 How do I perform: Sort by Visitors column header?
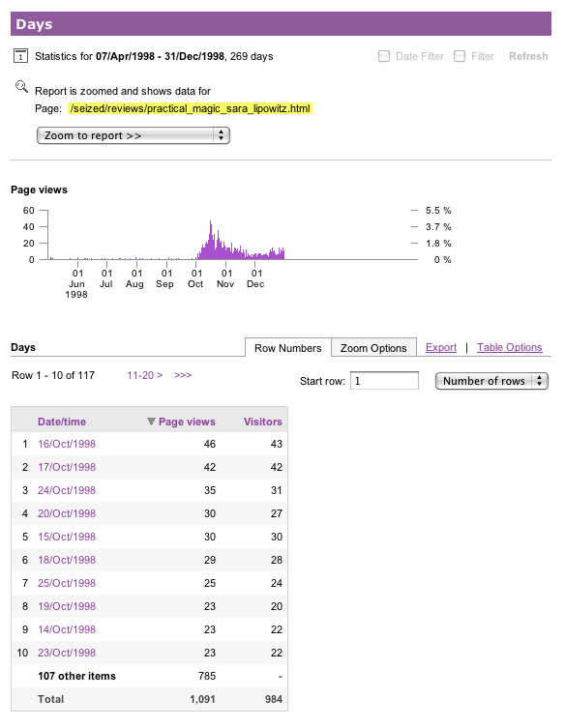pyautogui.click(x=262, y=422)
